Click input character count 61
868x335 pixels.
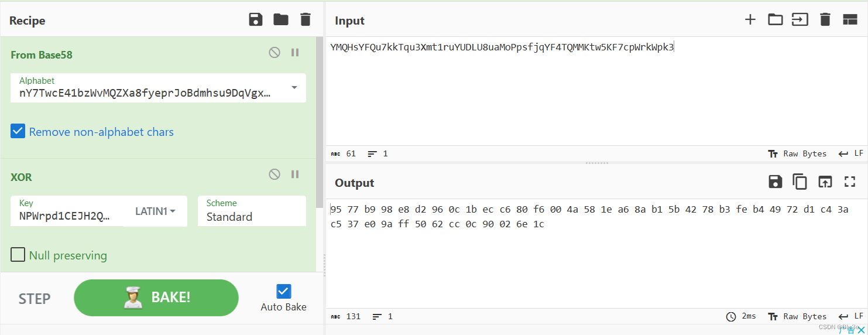coord(344,153)
